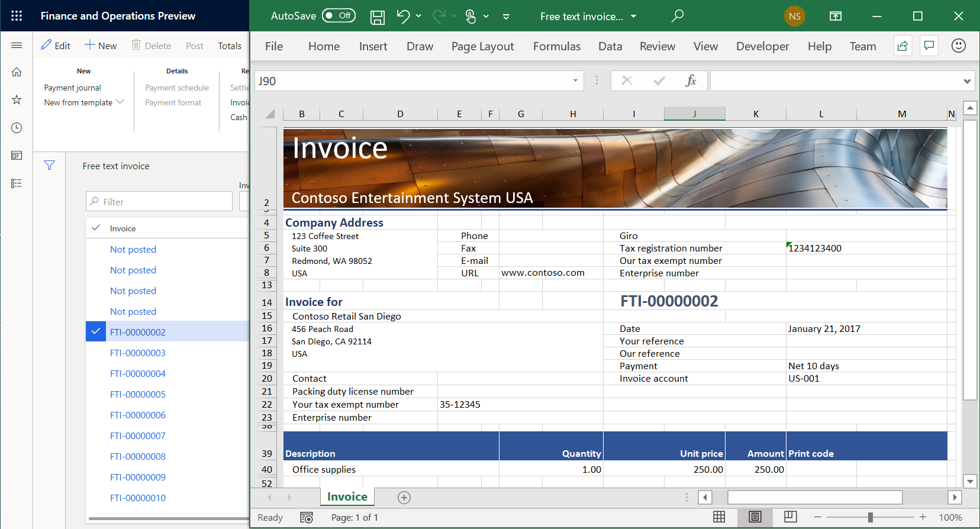The width and height of the screenshot is (980, 529).
Task: Expand New from template dropdown
Action: coord(120,102)
